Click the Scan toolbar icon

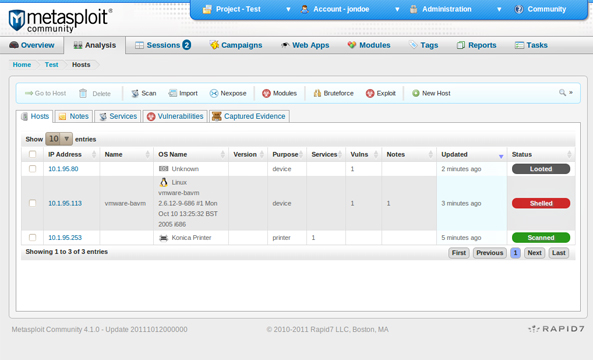pos(135,93)
